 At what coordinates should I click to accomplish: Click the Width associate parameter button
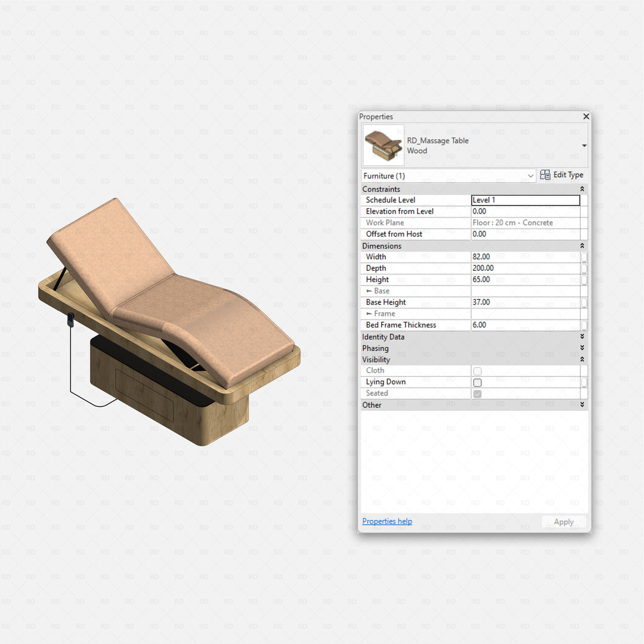coord(584,257)
